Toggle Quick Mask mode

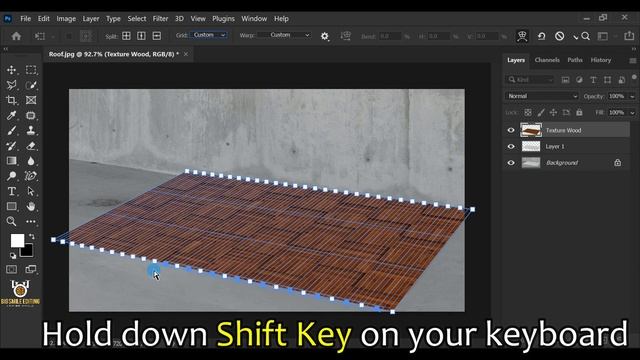coord(11,269)
